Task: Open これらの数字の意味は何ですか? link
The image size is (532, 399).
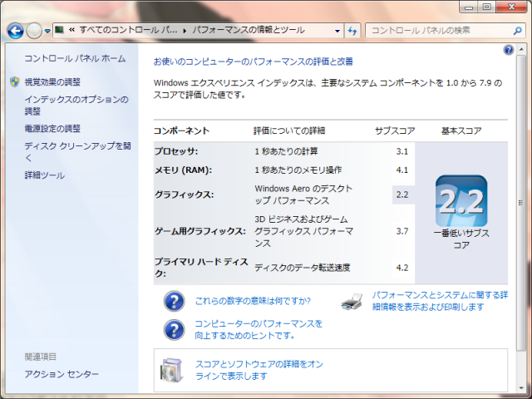Action: [253, 301]
